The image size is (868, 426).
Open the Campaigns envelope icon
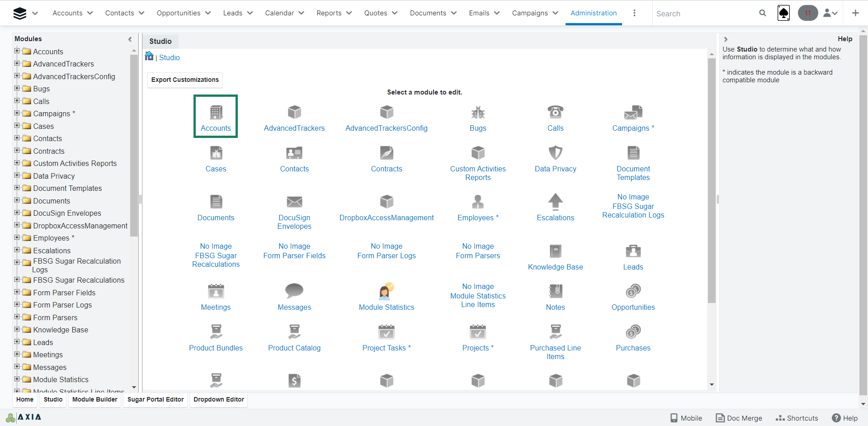coord(633,113)
